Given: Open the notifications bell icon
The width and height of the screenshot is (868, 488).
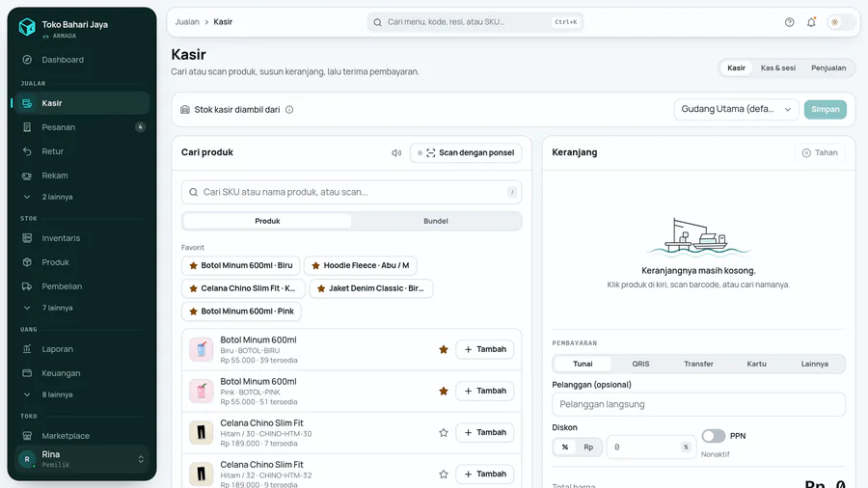Looking at the screenshot, I should (811, 22).
